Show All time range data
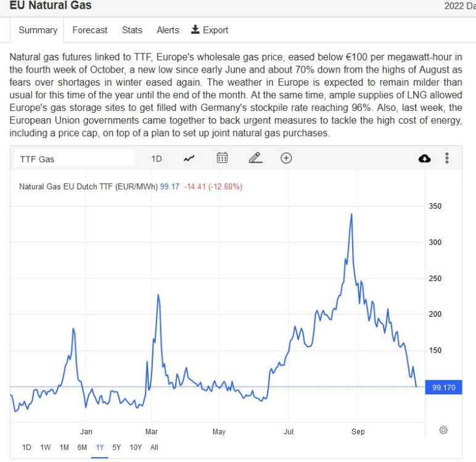 (x=154, y=447)
